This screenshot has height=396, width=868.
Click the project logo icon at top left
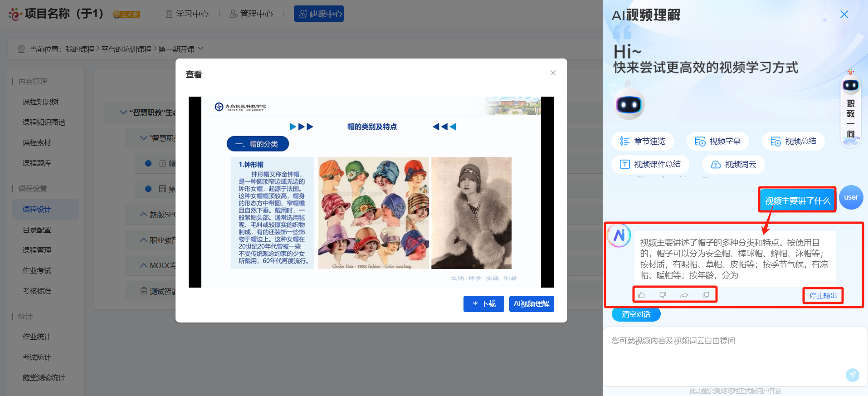(15, 14)
